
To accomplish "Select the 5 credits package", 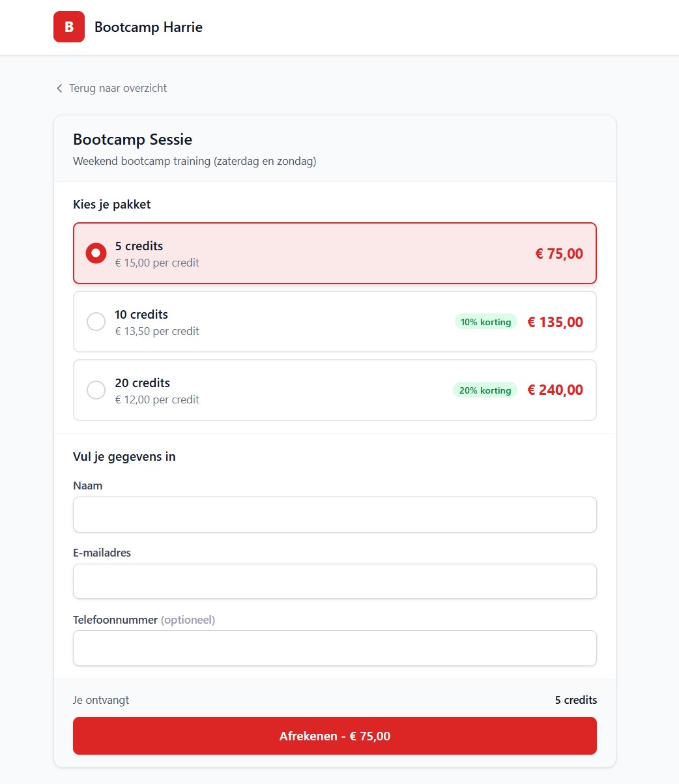I will click(x=334, y=253).
